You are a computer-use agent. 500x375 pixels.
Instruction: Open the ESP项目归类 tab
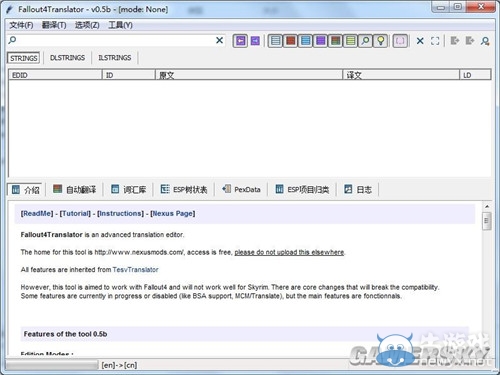click(x=302, y=190)
